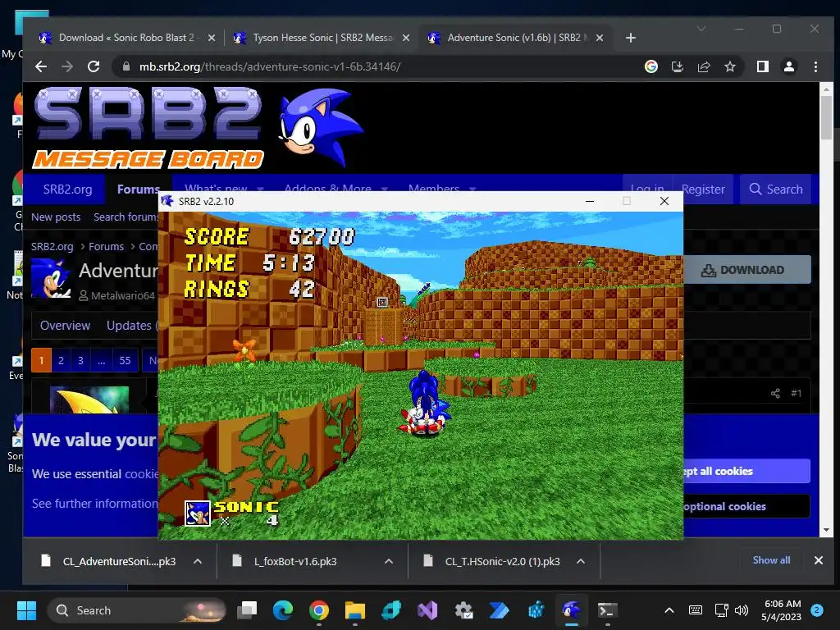Open File Explorer from the taskbar

pyautogui.click(x=354, y=610)
